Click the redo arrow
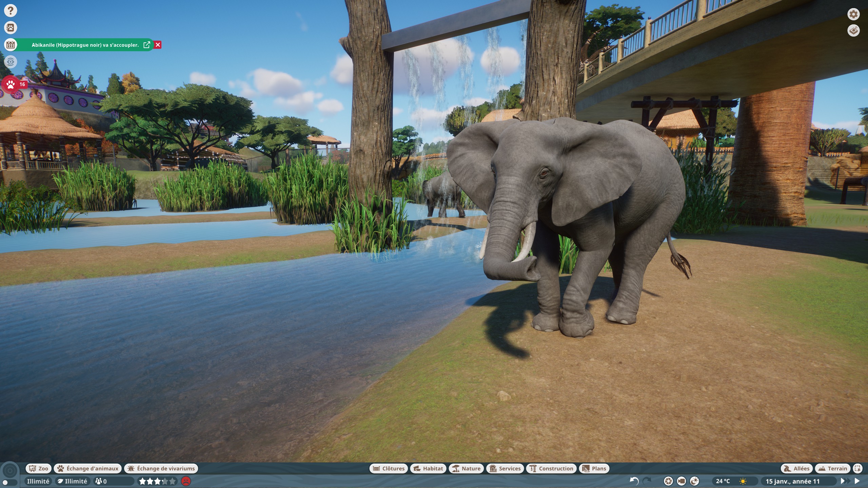 coord(647,481)
